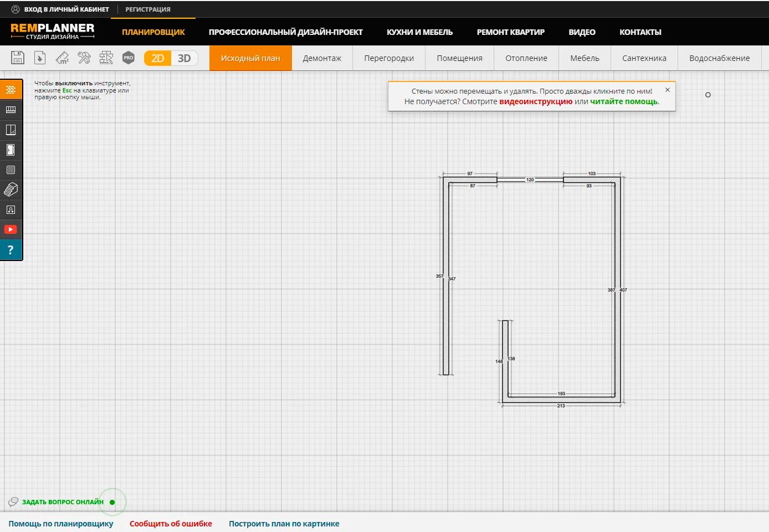Open the import file icon with arrow
The height and width of the screenshot is (532, 769).
point(40,58)
